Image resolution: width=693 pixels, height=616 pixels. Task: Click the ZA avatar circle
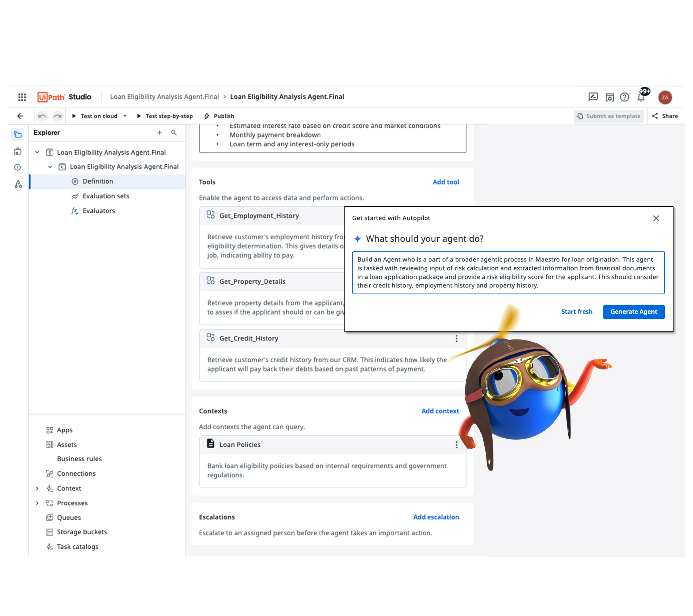coord(666,97)
